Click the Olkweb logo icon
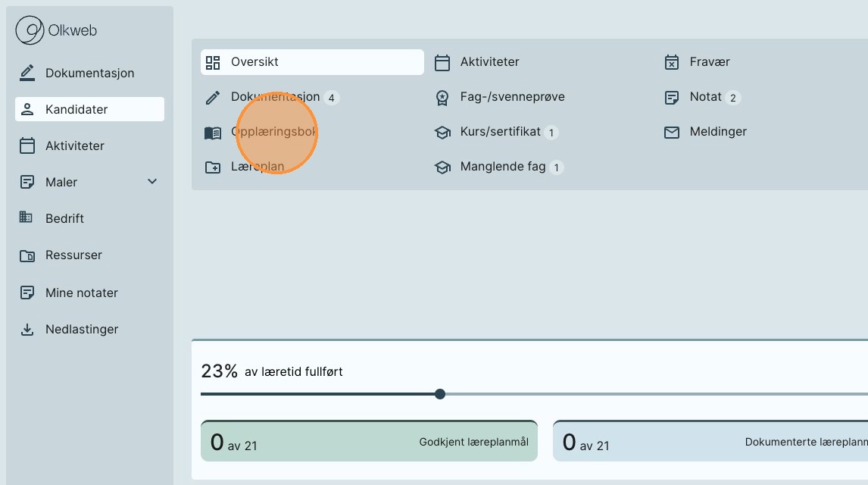Image resolution: width=868 pixels, height=485 pixels. click(30, 31)
